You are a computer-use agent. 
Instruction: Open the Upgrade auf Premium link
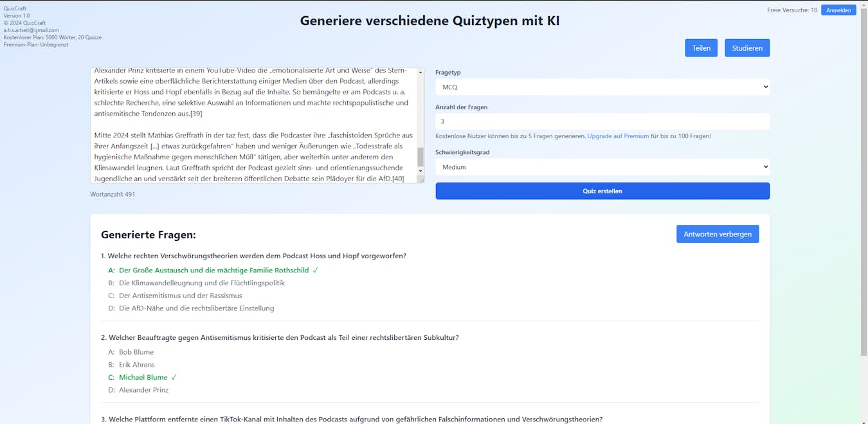(618, 136)
